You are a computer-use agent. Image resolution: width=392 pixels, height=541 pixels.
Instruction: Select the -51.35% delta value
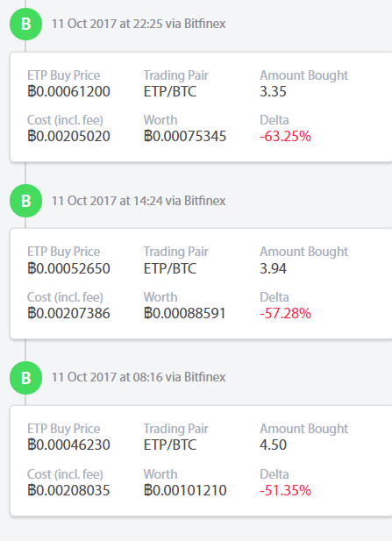pyautogui.click(x=285, y=490)
